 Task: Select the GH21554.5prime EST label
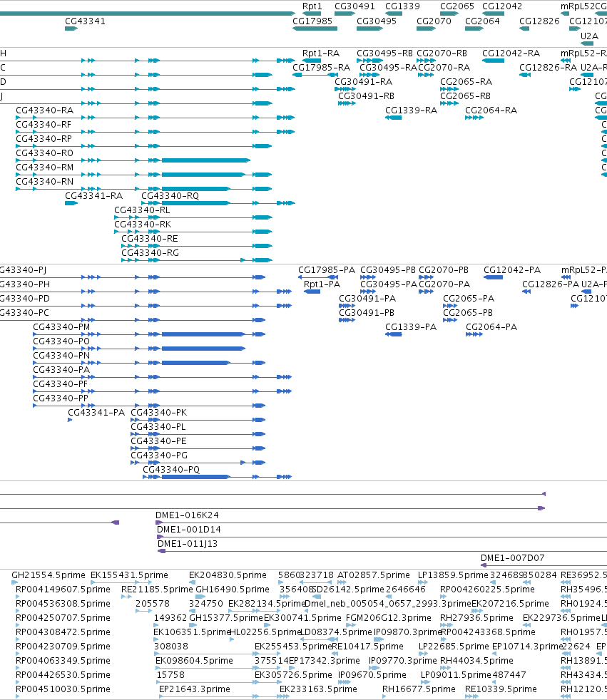point(49,575)
